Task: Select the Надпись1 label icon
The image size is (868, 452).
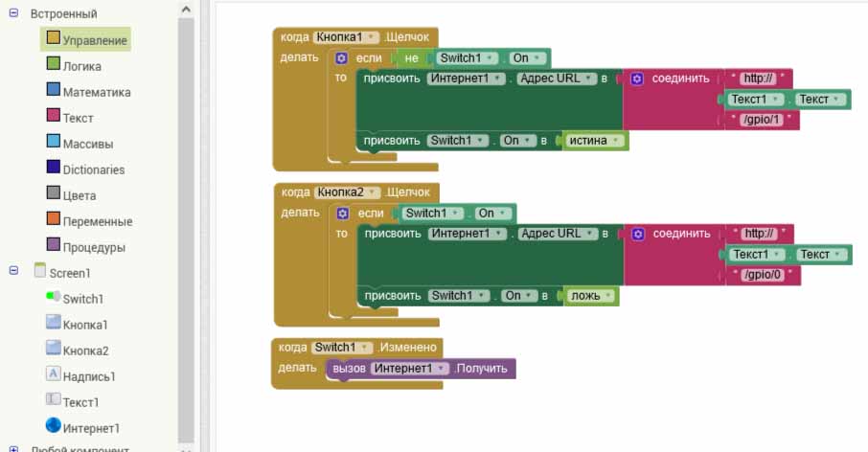Action: (x=53, y=375)
